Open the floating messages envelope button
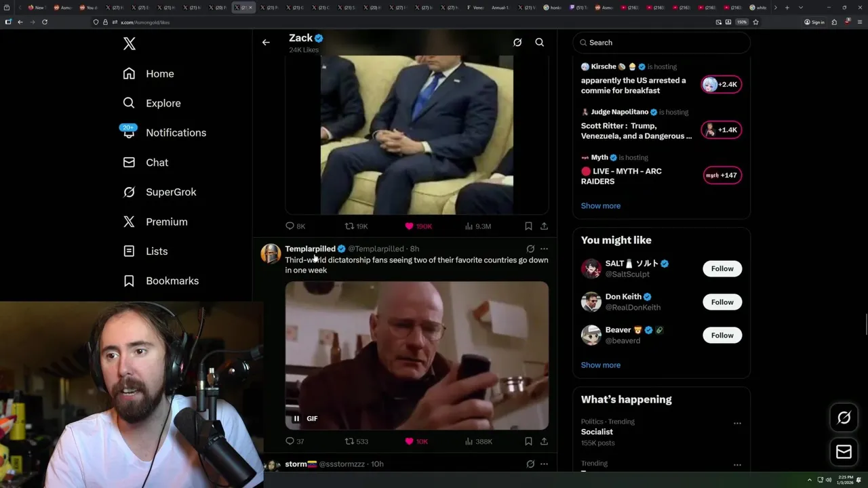Screen dimensions: 868x488 tap(844, 452)
